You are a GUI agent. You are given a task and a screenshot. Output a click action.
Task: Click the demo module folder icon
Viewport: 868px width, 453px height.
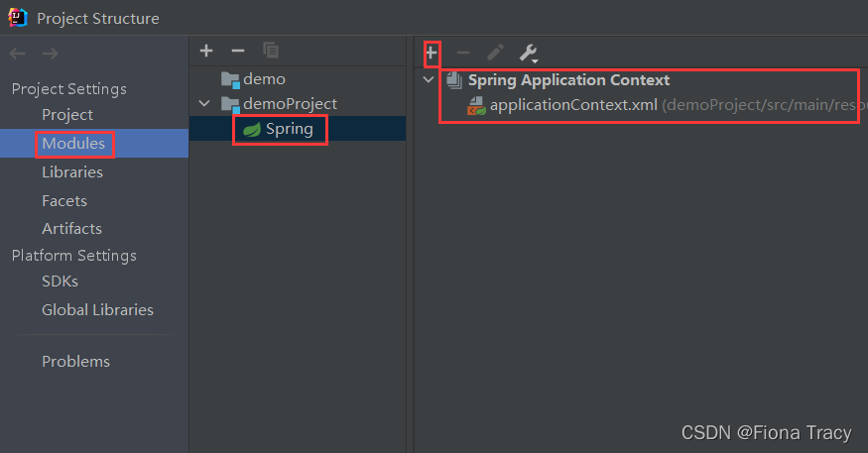tap(230, 79)
